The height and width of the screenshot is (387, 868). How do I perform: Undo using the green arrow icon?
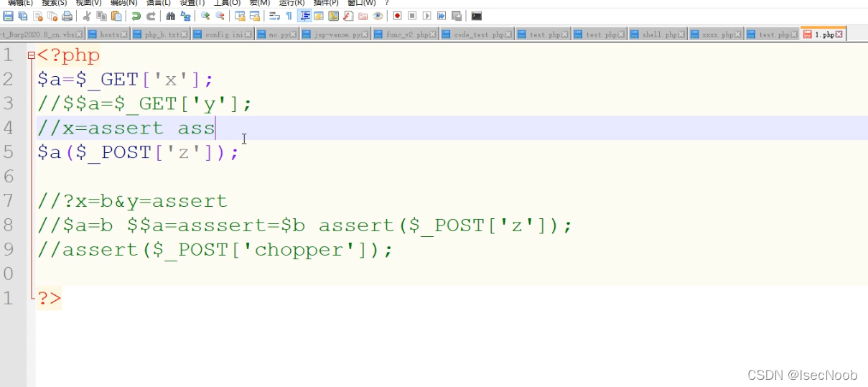point(136,16)
